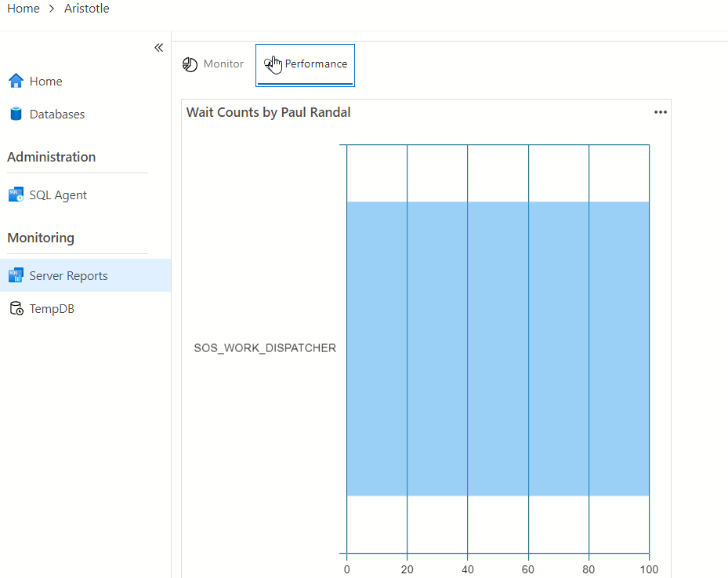Click the Administration section heading
Image resolution: width=728 pixels, height=578 pixels.
point(52,157)
